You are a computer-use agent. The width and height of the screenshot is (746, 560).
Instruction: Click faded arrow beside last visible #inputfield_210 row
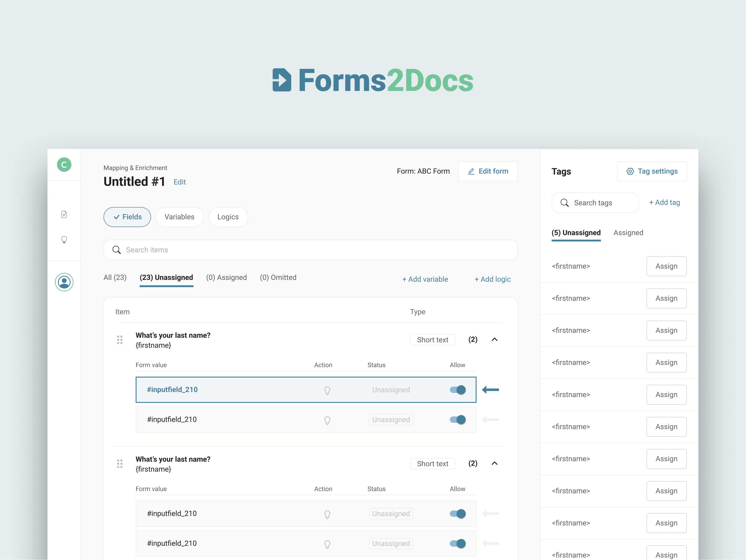click(490, 543)
